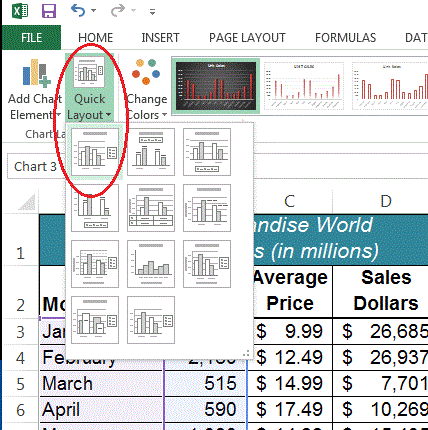
Task: Click the sales cell showing 26,685
Action: [x=381, y=331]
